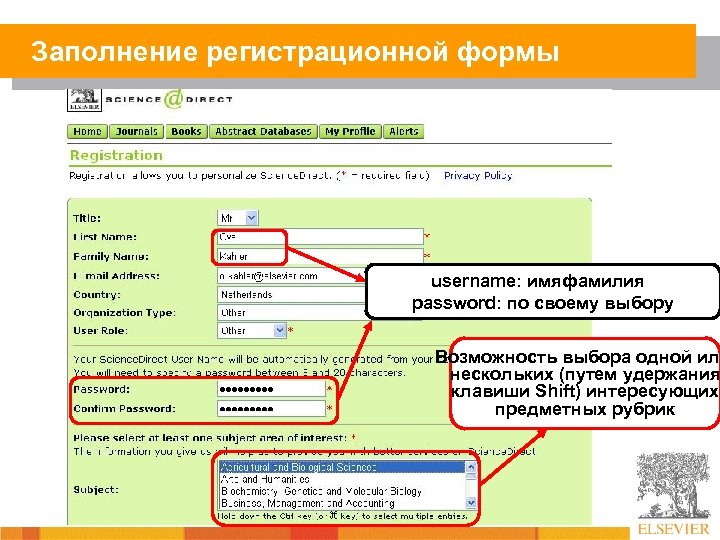Screen dimensions: 720x540
Task: Click the ScienceDirect @ logo
Action: point(169,99)
